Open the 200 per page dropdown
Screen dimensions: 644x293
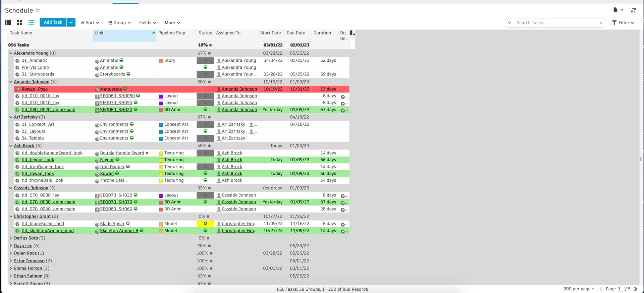pos(579,289)
